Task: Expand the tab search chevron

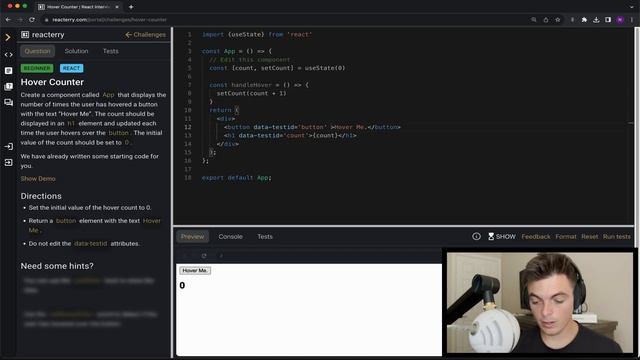Action: click(x=632, y=7)
